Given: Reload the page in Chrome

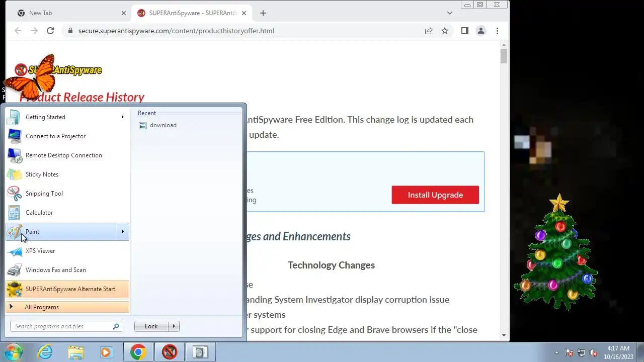Looking at the screenshot, I should point(50,31).
